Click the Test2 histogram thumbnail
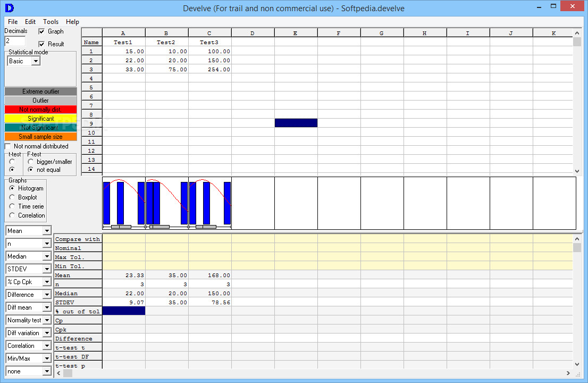The height and width of the screenshot is (383, 588). 167,203
